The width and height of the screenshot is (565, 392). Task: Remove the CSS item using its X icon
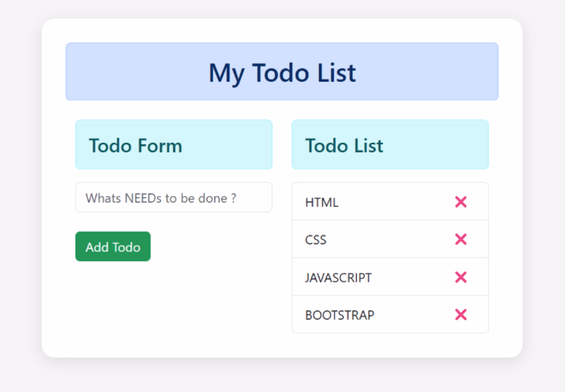[460, 239]
